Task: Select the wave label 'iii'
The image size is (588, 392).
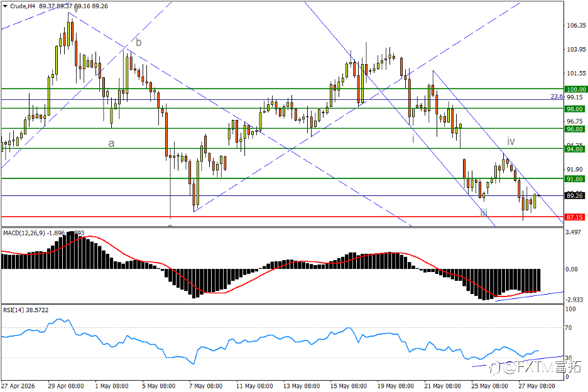Action: coord(484,213)
